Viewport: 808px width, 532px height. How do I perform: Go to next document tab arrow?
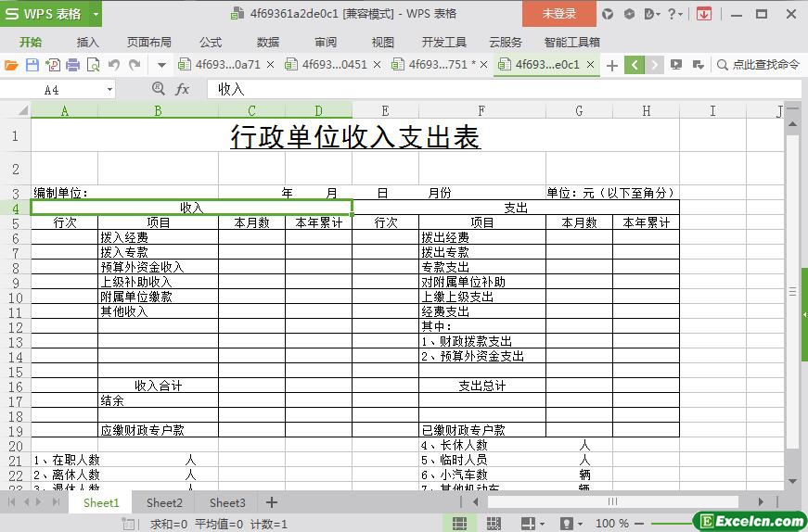pos(654,65)
